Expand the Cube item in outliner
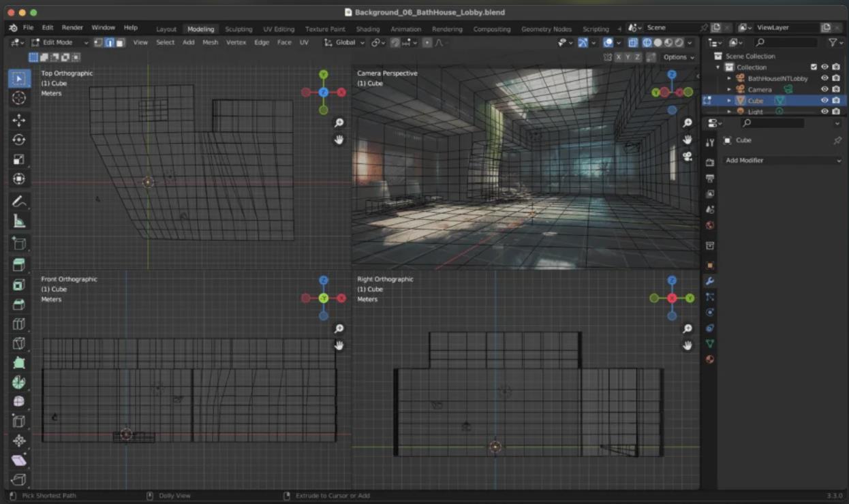849x504 pixels. [x=729, y=101]
